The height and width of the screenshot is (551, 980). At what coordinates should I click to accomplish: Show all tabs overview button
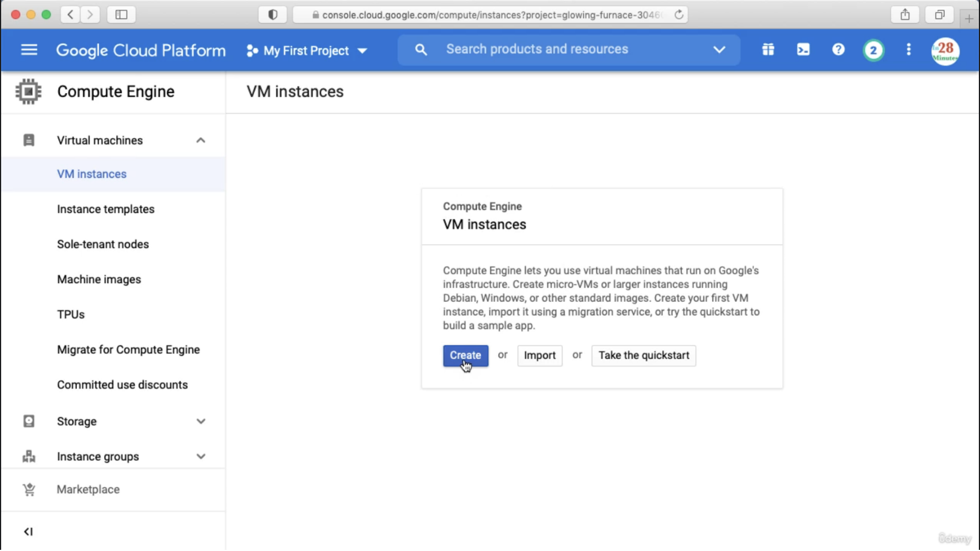coord(940,14)
